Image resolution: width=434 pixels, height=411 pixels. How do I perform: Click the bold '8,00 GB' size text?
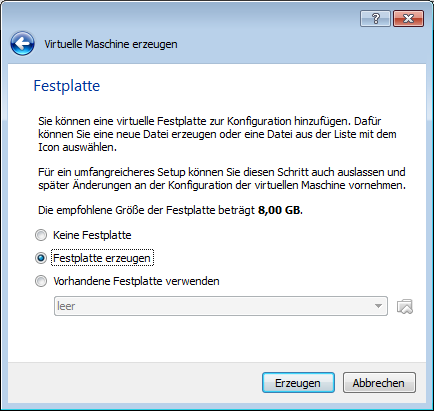coord(279,210)
